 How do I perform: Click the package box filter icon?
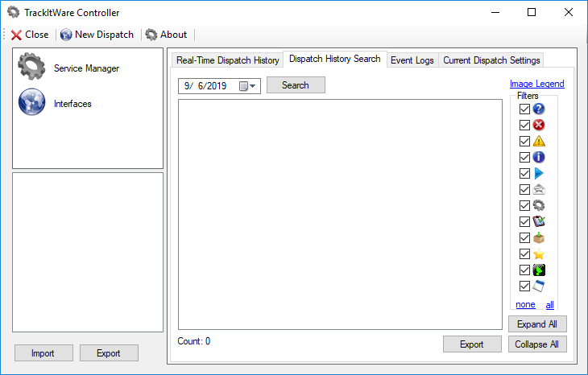[x=539, y=238]
